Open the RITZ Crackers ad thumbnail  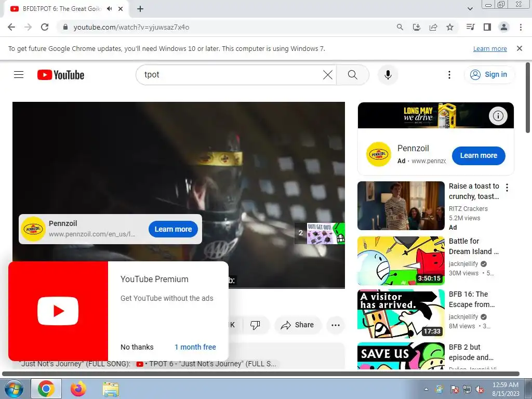[401, 206]
